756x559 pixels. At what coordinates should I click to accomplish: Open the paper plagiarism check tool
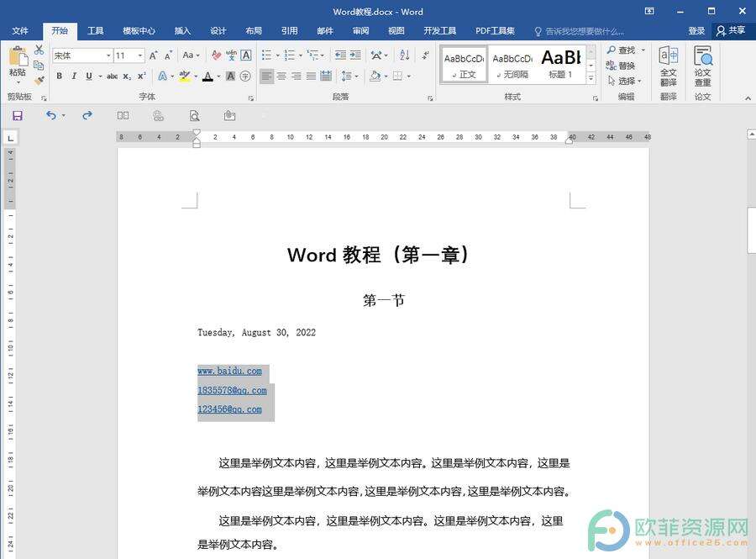click(x=702, y=67)
